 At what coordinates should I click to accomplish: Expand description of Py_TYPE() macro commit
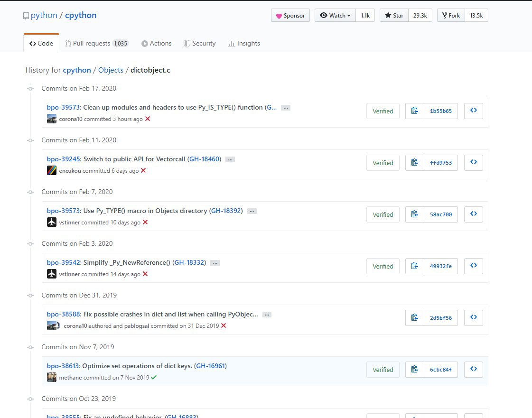coord(252,212)
